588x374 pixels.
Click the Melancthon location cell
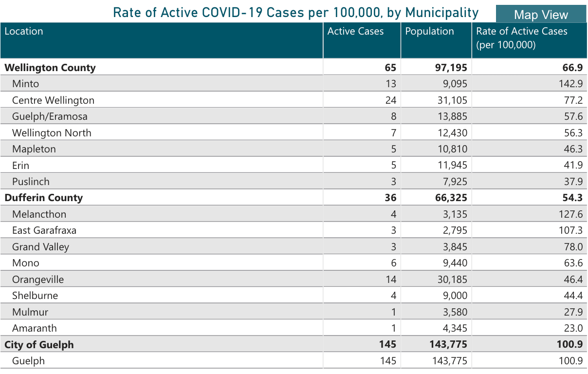click(39, 214)
